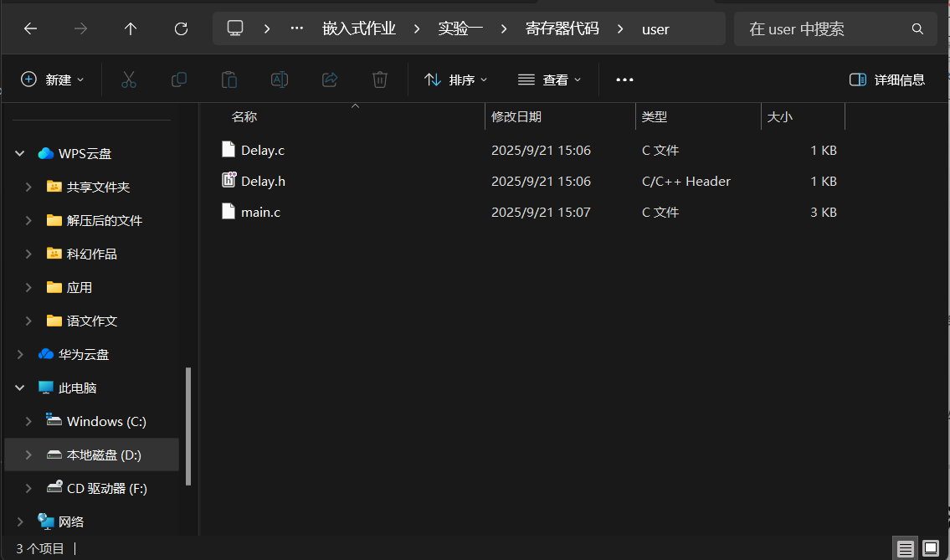Select the Delay.c file
The height and width of the screenshot is (560, 950).
click(262, 151)
